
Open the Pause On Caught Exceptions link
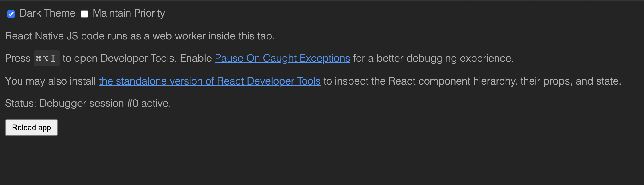tap(283, 58)
